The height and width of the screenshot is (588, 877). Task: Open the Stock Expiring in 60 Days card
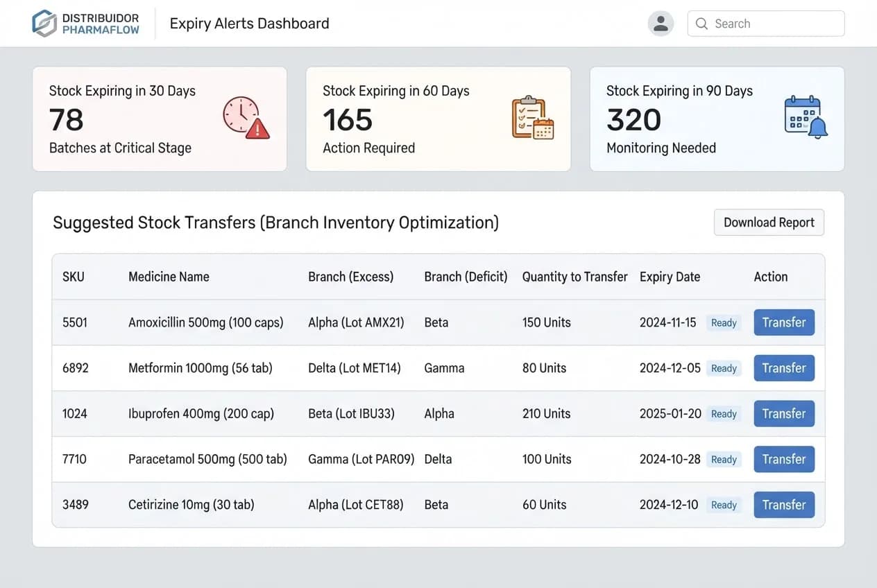438,119
